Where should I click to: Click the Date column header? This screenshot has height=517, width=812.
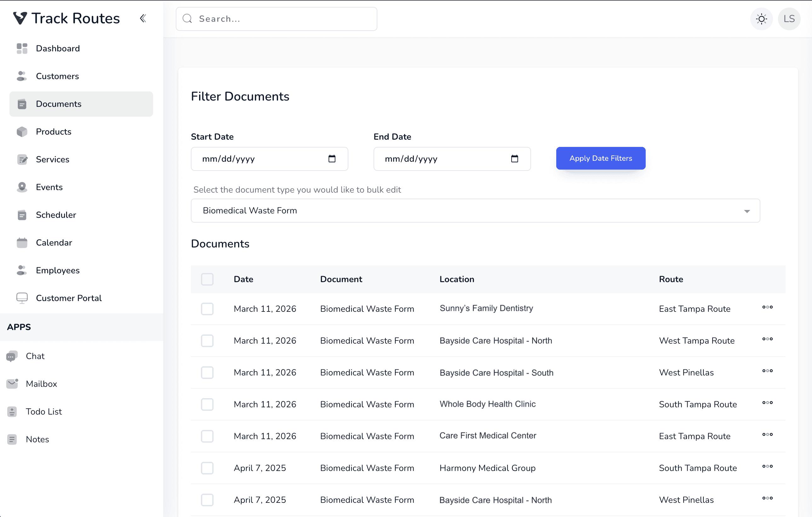(x=243, y=279)
